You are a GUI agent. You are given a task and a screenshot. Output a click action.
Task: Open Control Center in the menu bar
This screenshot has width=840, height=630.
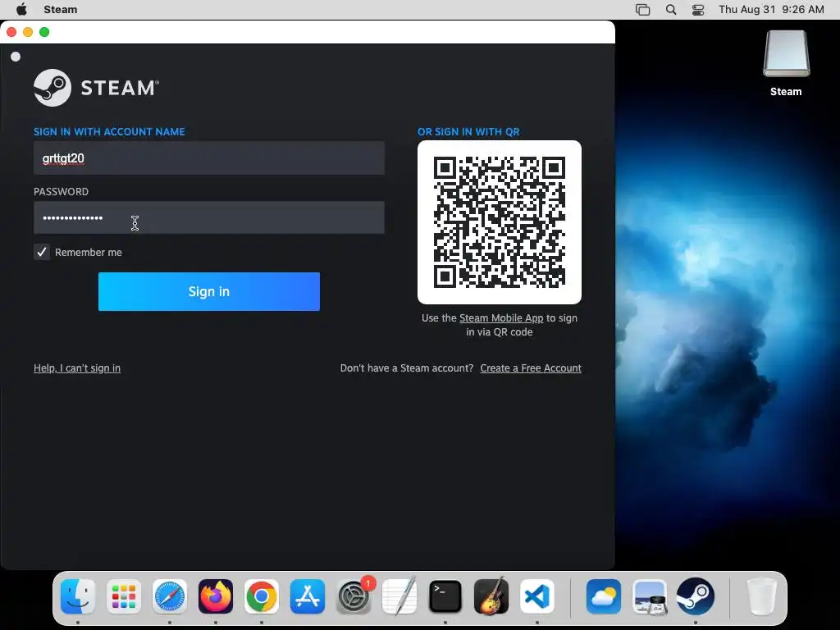(x=697, y=10)
